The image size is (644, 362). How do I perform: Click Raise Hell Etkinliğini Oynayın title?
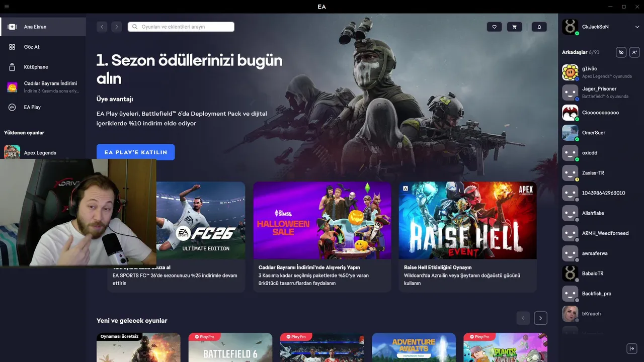pyautogui.click(x=438, y=267)
